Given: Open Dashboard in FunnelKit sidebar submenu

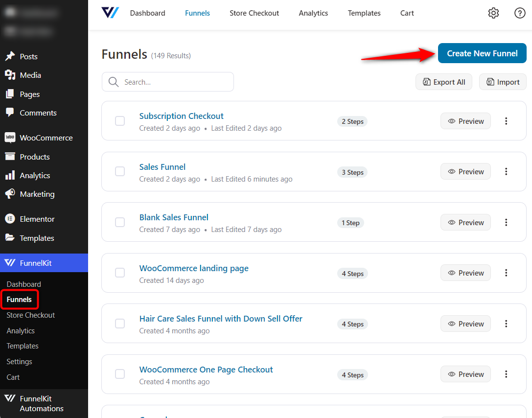Looking at the screenshot, I should tap(24, 284).
